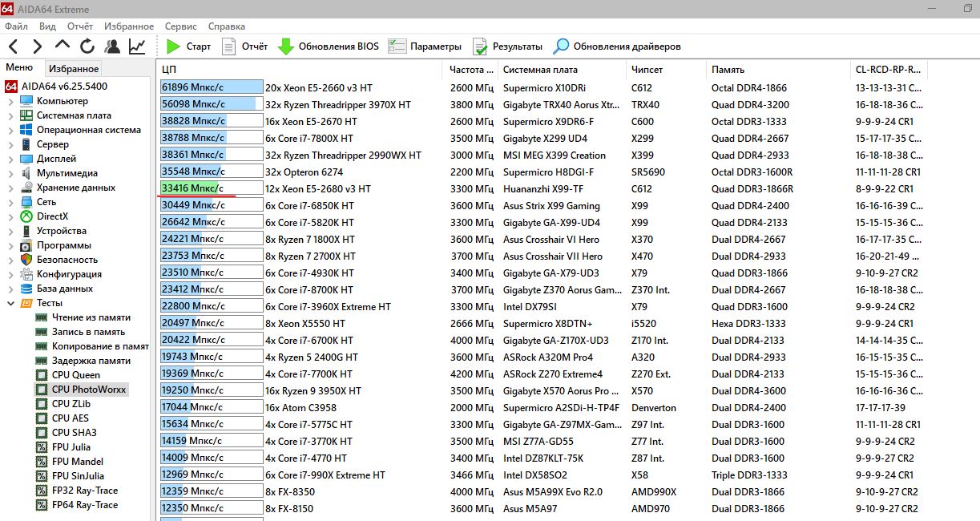The image size is (980, 521).
Task: Open the user profile toolbar icon
Action: click(x=112, y=46)
